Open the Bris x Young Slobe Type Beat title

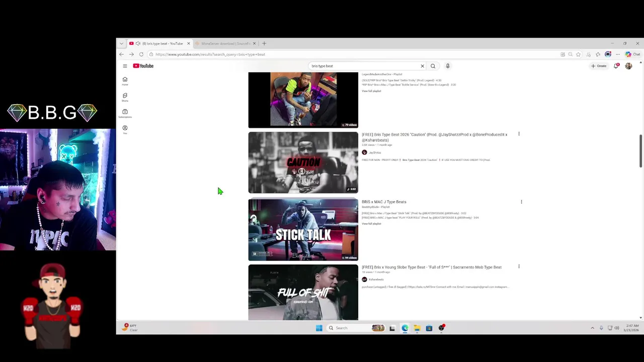coord(432,267)
